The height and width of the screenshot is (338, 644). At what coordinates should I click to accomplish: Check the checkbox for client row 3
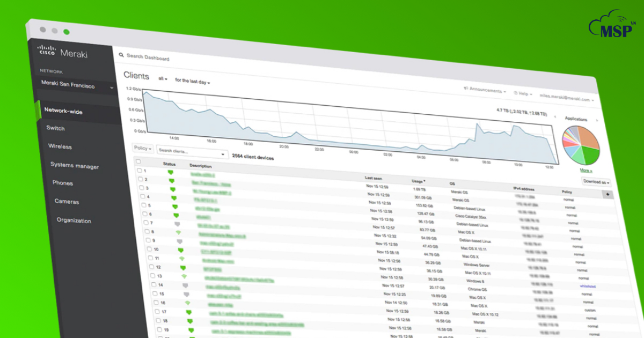(142, 188)
